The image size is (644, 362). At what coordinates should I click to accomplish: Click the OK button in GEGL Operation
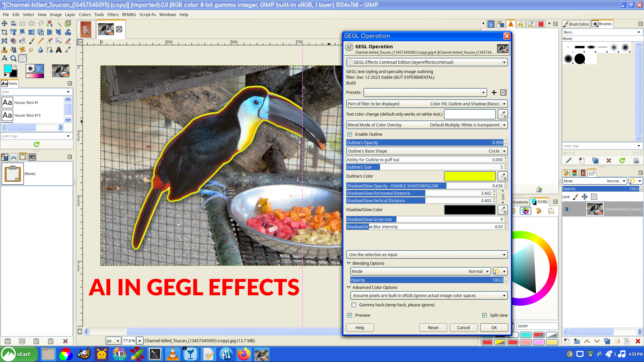[x=494, y=328]
